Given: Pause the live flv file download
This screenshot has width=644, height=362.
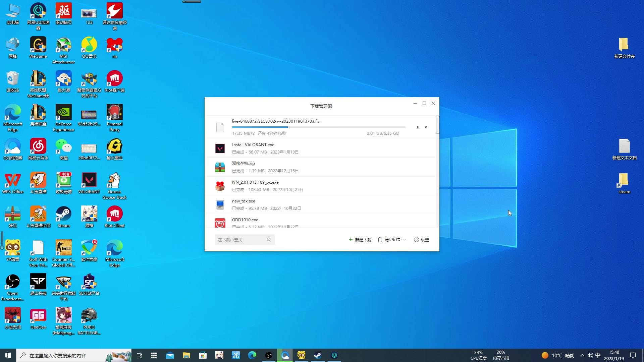Looking at the screenshot, I should (x=418, y=127).
